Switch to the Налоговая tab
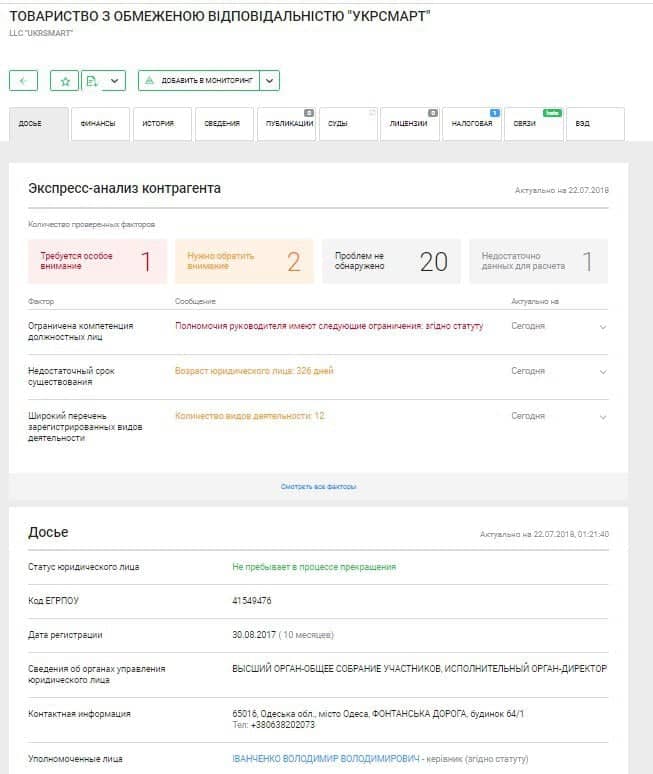This screenshot has width=653, height=774. click(472, 124)
